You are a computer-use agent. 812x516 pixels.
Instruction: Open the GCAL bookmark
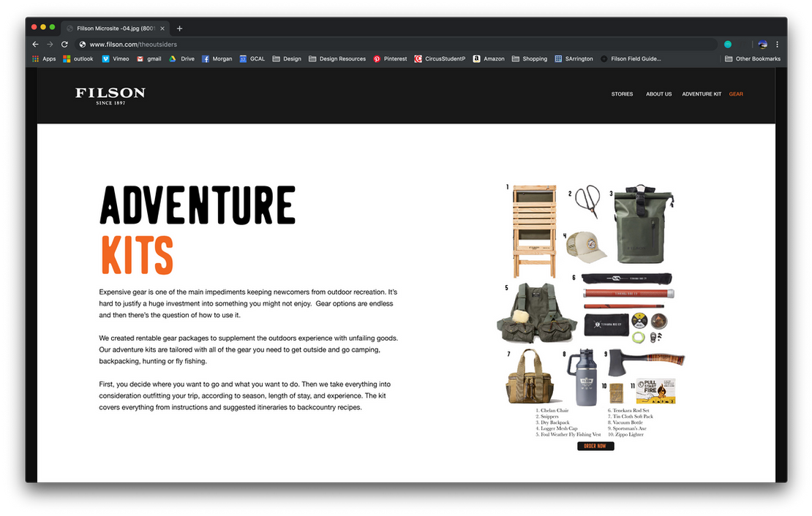pyautogui.click(x=252, y=59)
